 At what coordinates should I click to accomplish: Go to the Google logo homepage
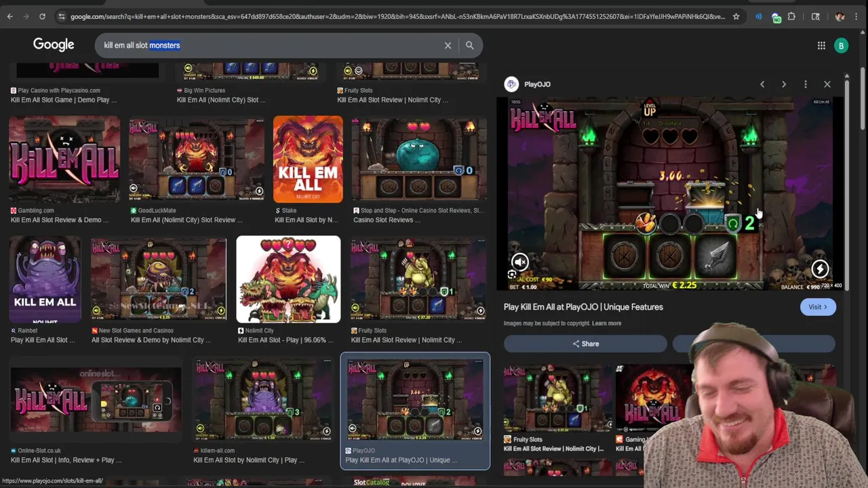point(54,45)
